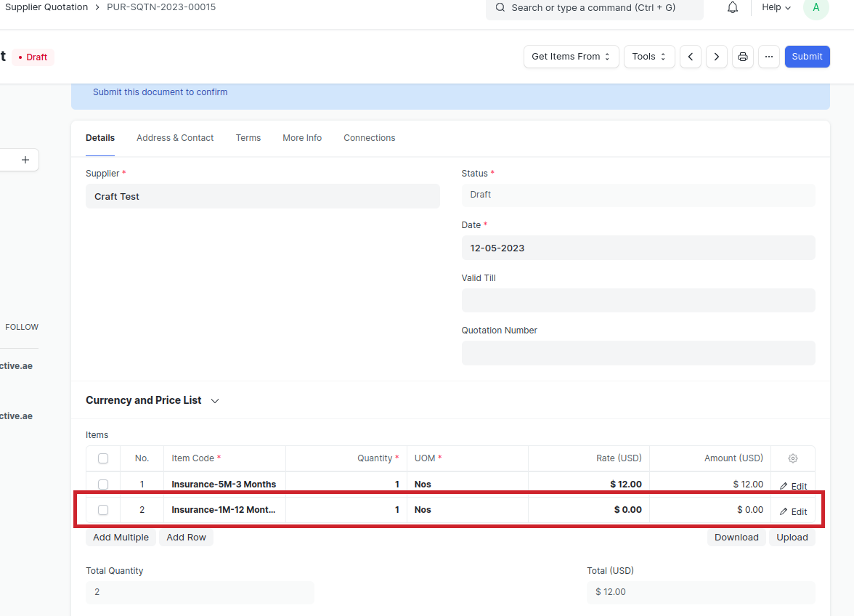Check the checkbox for row 1 Insurance-5M-3 Months
Screen dimensions: 854x616
[x=102, y=484]
